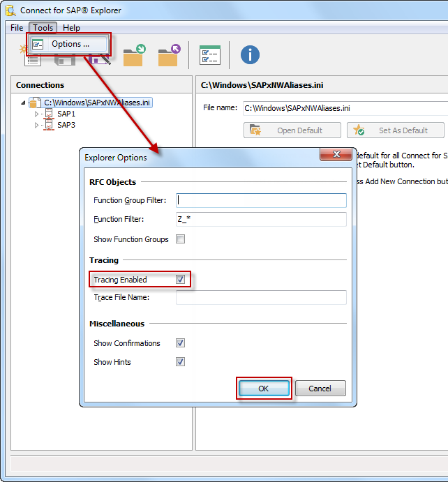This screenshot has width=448, height=482.
Task: Open the File menu
Action: point(17,28)
